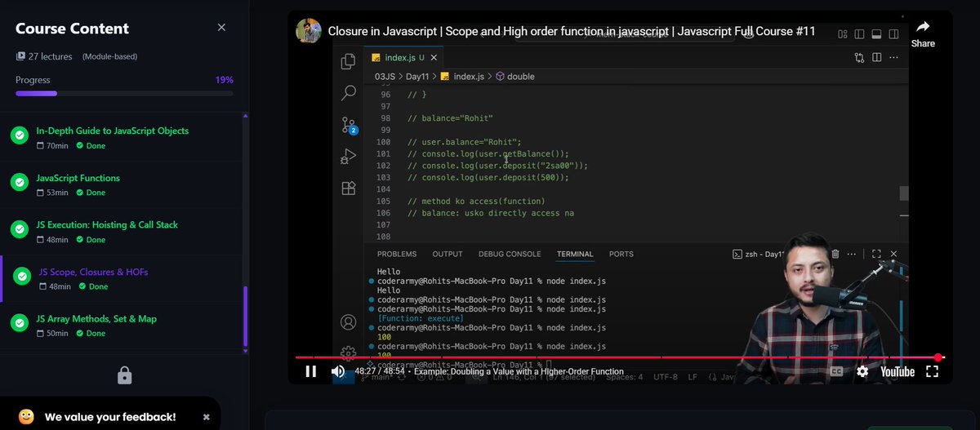Image resolution: width=980 pixels, height=430 pixels.
Task: Open Run and Debug icon
Action: [349, 156]
